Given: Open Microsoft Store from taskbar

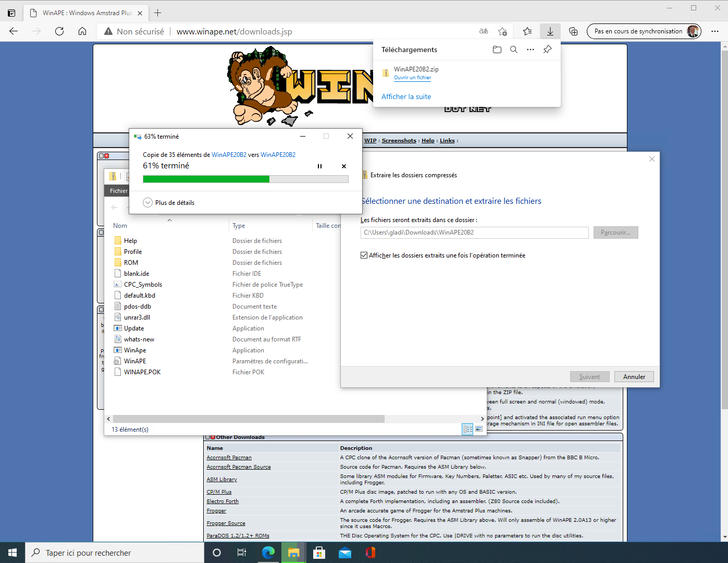Looking at the screenshot, I should pyautogui.click(x=319, y=553).
